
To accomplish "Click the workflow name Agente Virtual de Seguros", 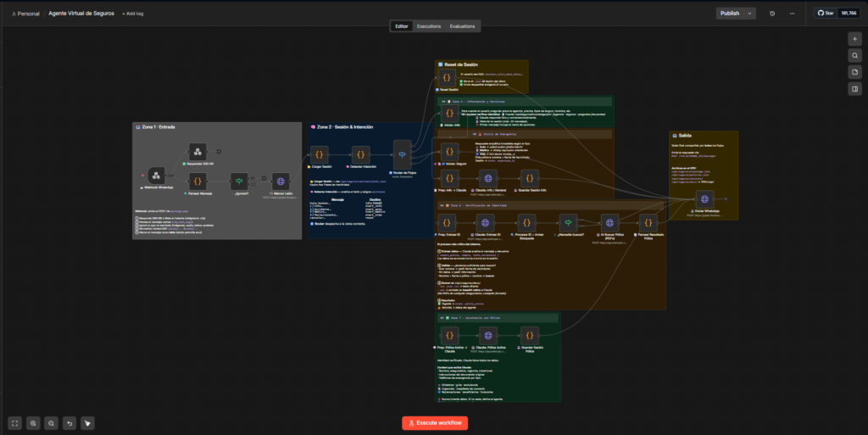I will [x=82, y=14].
